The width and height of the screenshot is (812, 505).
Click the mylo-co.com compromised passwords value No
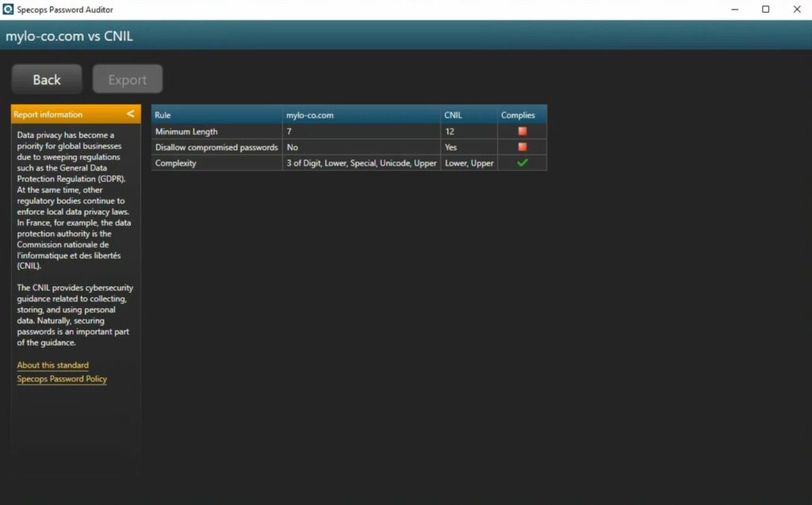[x=362, y=147]
